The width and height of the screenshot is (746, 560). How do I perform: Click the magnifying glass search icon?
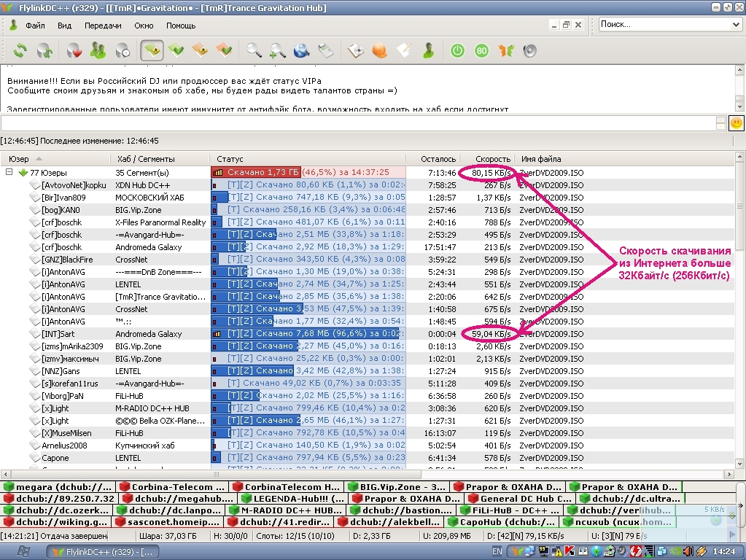click(x=253, y=50)
